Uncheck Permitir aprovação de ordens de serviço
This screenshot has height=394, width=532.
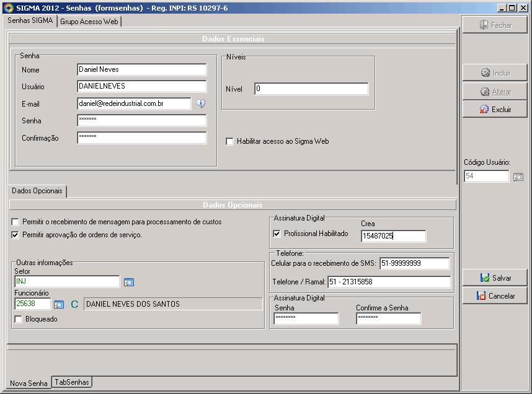(15, 235)
